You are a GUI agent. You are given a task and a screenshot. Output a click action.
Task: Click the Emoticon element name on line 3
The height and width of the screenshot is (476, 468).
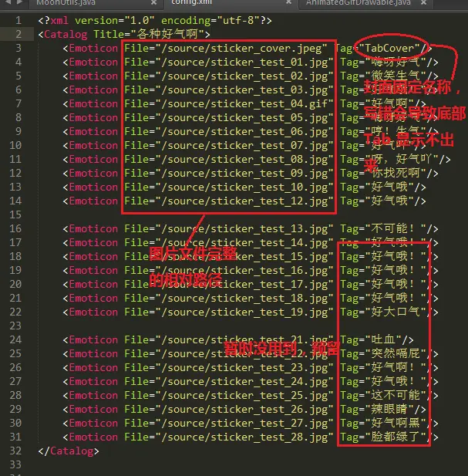point(93,49)
